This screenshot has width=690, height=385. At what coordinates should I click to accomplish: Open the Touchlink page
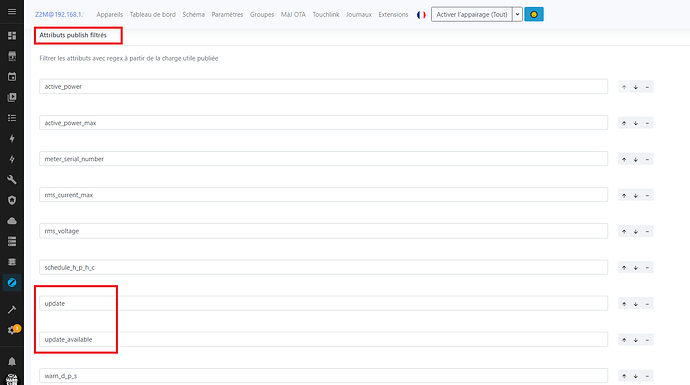326,15
